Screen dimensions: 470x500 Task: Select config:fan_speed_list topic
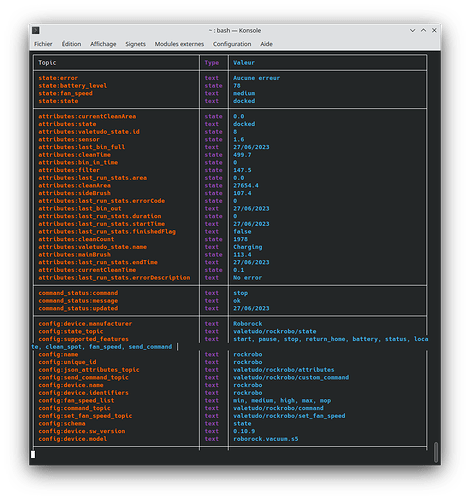pos(76,400)
